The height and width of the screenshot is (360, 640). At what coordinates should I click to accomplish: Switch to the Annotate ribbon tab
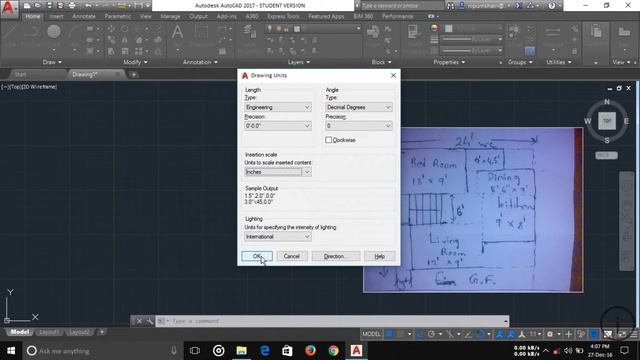pyautogui.click(x=84, y=16)
